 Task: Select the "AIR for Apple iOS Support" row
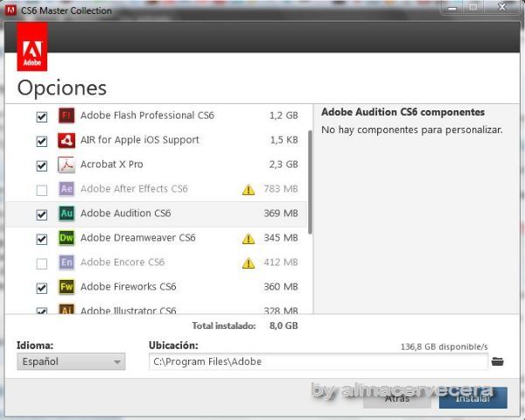tap(156, 140)
